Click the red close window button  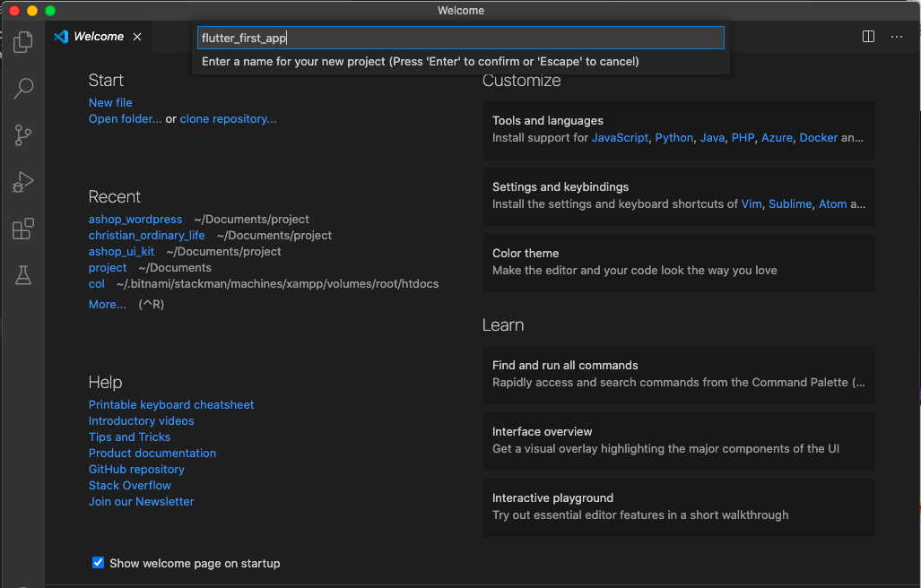14,11
